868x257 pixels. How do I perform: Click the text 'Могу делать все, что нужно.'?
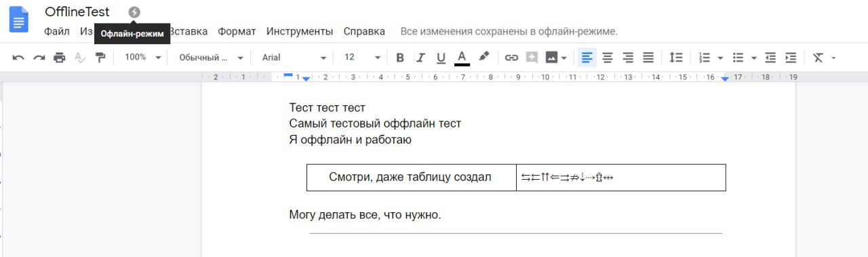tap(365, 215)
